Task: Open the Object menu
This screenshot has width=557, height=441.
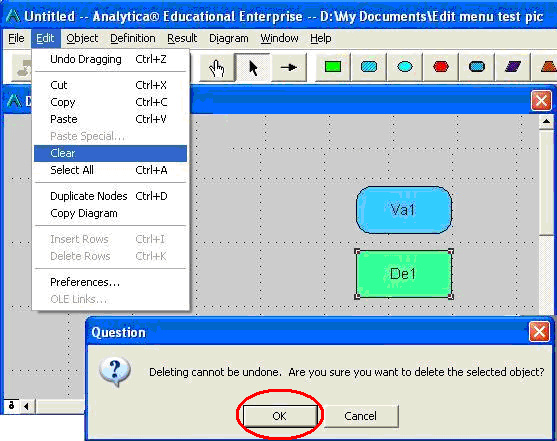Action: [82, 38]
